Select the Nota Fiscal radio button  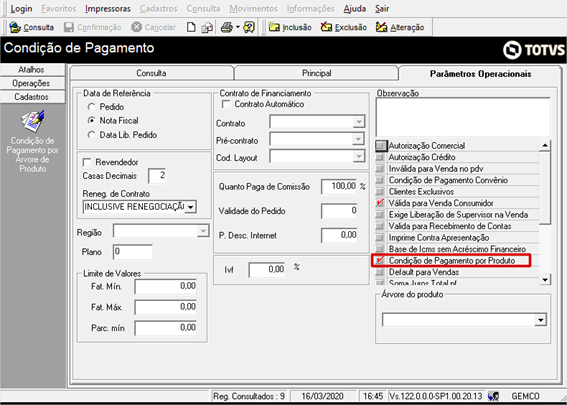pyautogui.click(x=91, y=121)
